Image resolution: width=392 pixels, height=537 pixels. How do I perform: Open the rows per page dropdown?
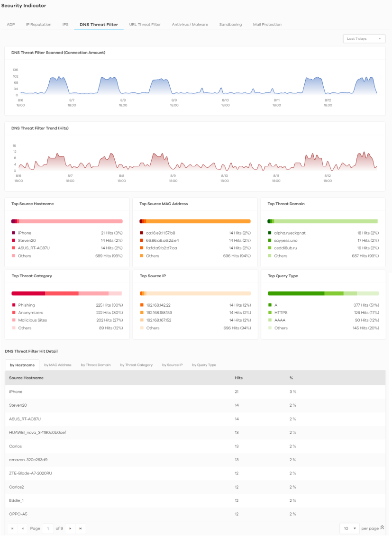(349, 528)
